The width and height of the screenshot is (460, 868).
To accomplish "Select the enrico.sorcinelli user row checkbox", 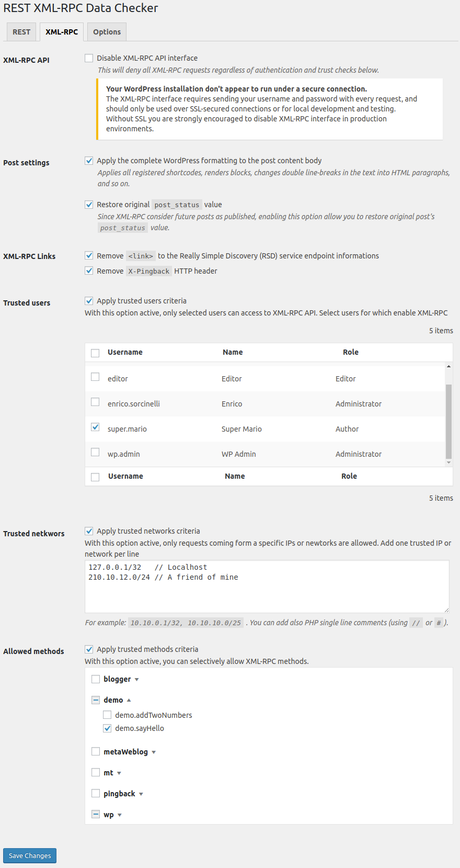I will (95, 402).
